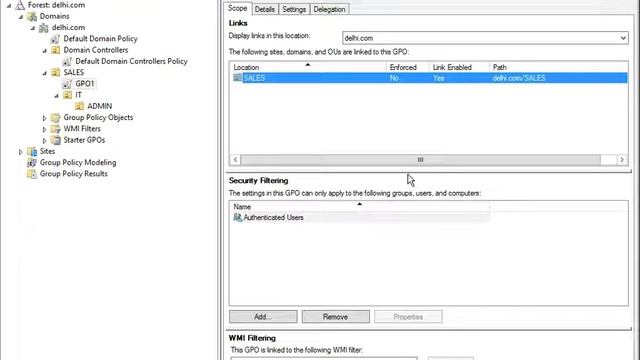Click the Properties button

[x=408, y=317]
